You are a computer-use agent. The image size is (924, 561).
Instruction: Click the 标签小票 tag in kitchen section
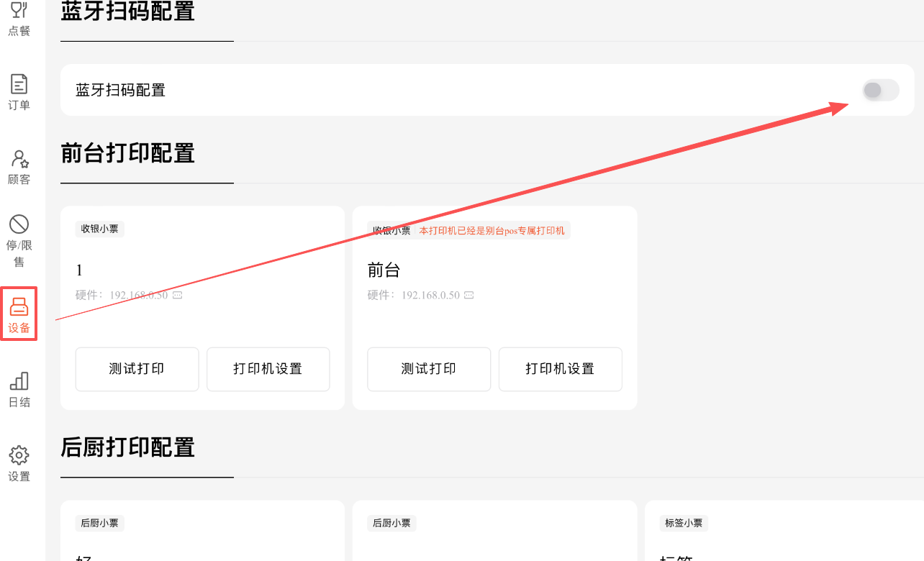click(x=683, y=524)
